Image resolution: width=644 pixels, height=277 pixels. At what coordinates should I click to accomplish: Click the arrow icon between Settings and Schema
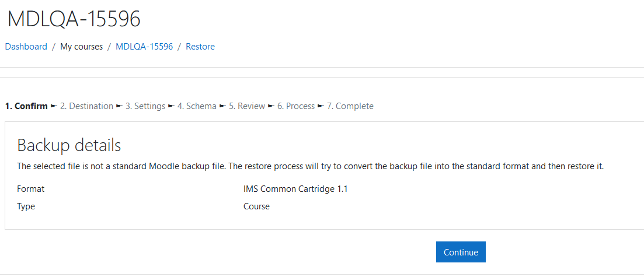(171, 106)
